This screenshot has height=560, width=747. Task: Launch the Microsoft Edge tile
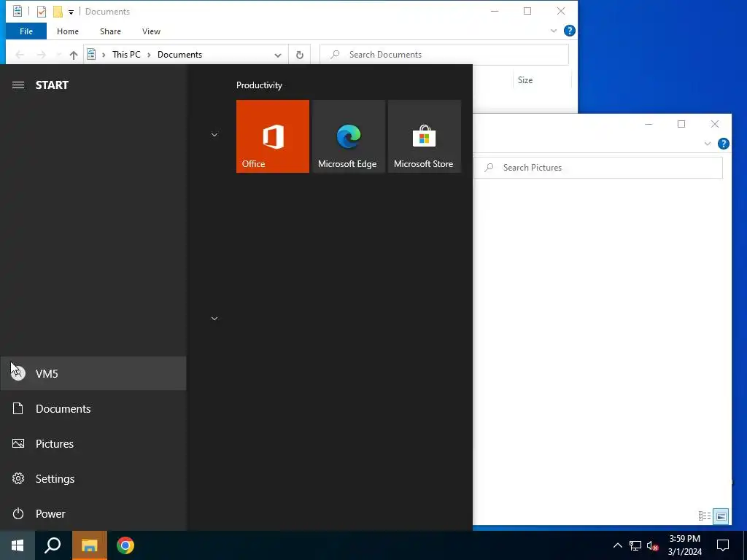tap(348, 136)
